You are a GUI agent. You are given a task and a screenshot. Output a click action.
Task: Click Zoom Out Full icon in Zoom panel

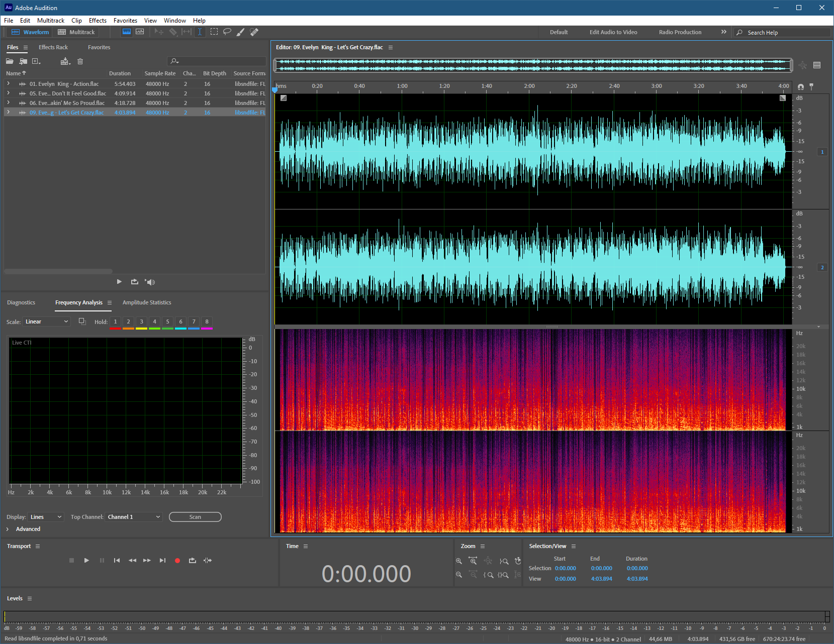(x=488, y=561)
